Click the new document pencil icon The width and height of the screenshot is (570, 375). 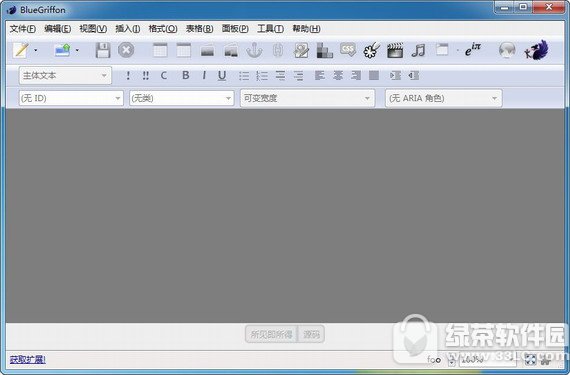point(21,50)
